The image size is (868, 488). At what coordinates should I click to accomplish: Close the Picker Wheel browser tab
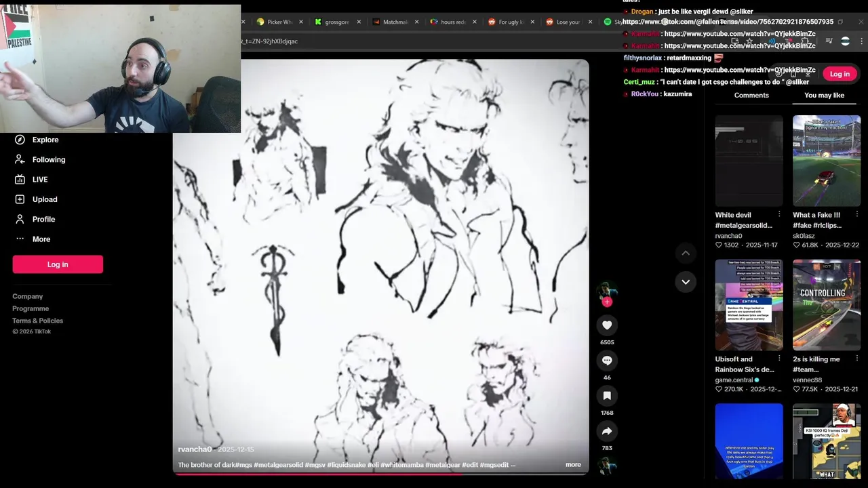(x=301, y=22)
